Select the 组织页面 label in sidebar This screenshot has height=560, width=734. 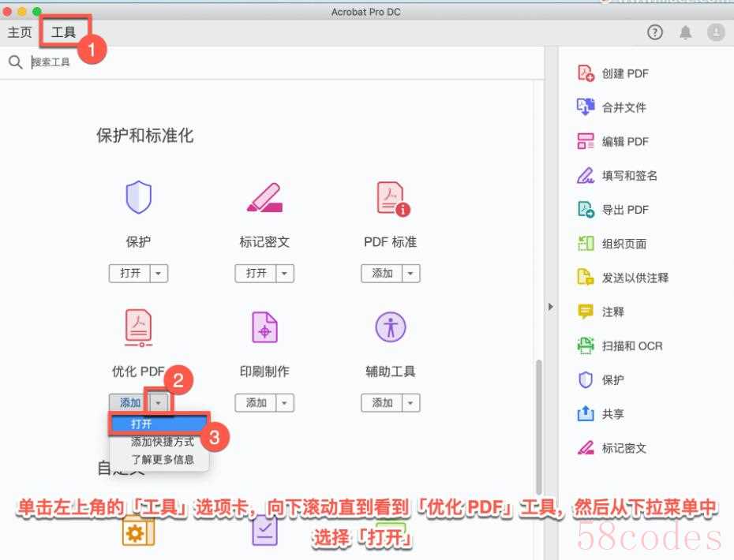tap(624, 244)
